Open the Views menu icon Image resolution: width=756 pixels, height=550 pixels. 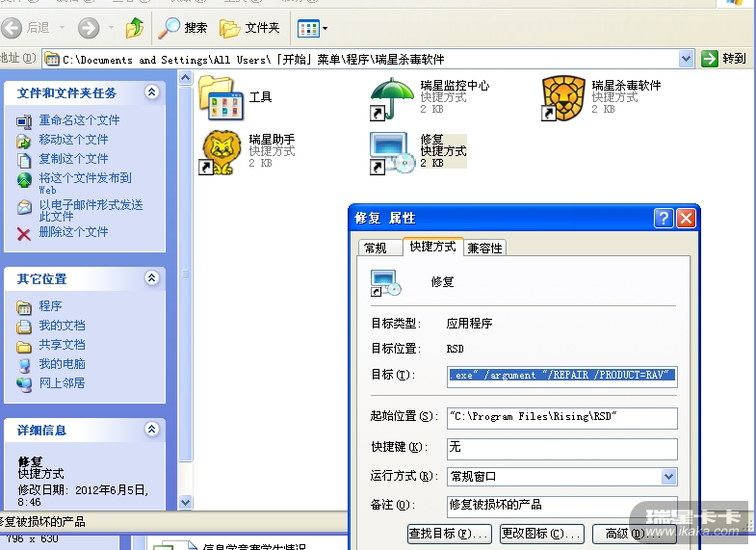tap(308, 29)
